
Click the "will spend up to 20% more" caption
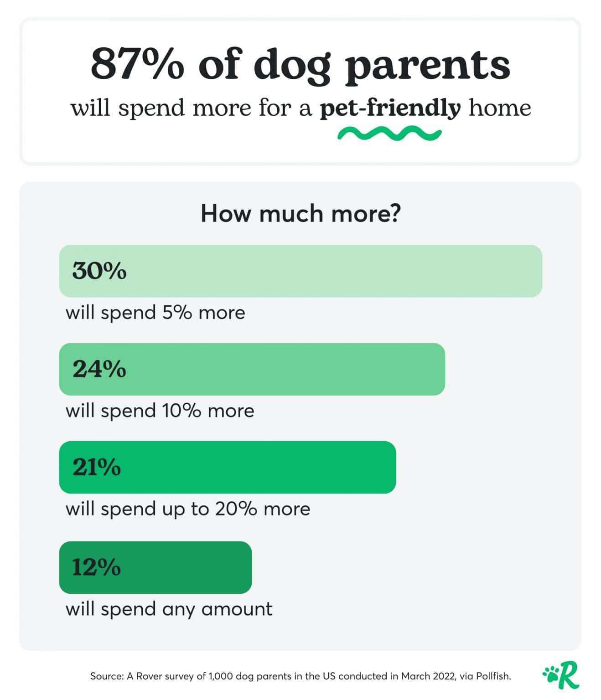(188, 509)
